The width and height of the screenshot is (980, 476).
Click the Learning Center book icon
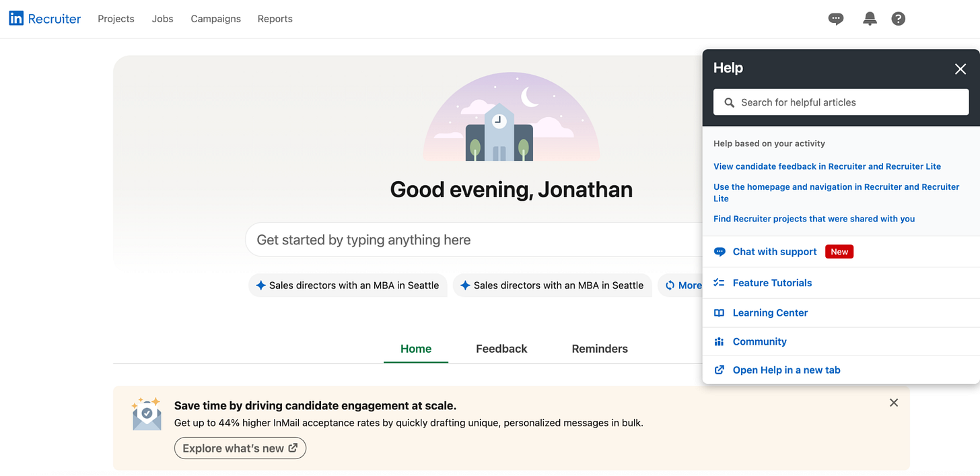click(x=719, y=313)
